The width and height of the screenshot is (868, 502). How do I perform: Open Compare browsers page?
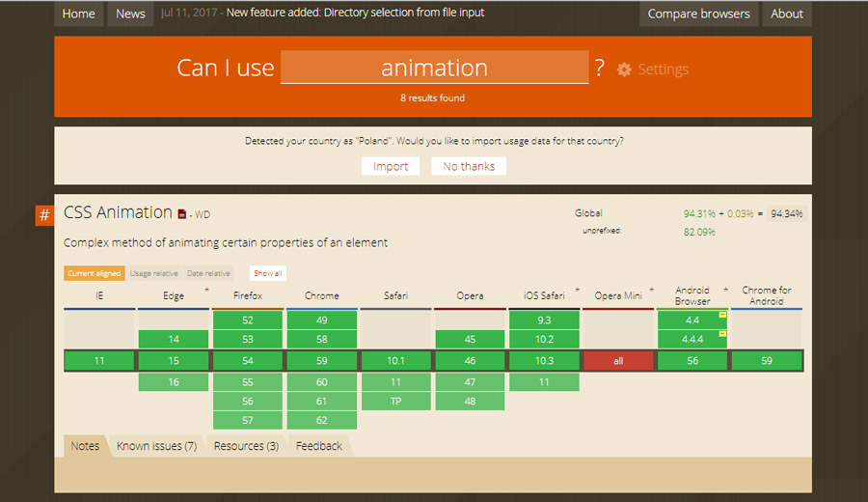tap(698, 14)
